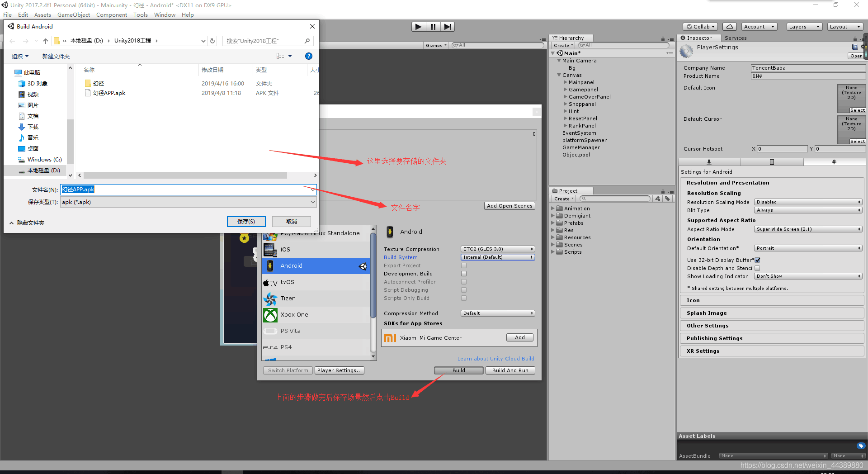Select 此电脑 in the navigation pane

pyautogui.click(x=28, y=72)
